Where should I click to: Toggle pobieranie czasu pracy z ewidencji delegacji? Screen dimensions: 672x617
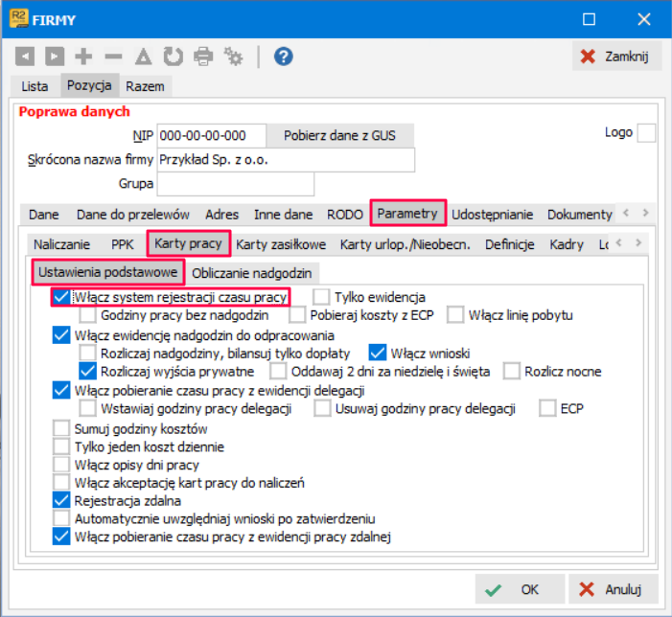(x=61, y=390)
